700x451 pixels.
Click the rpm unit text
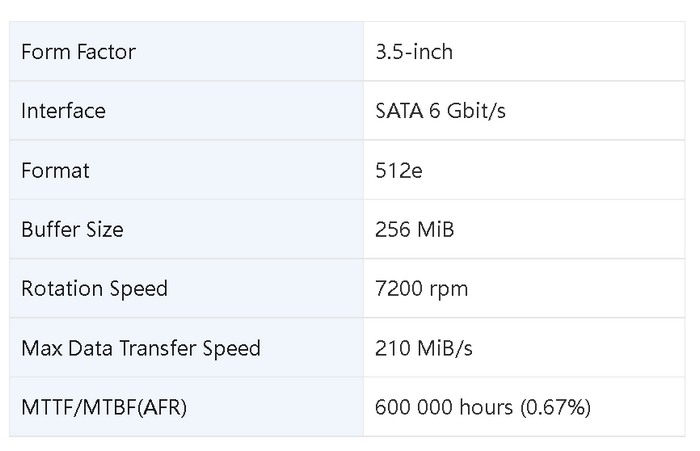coord(447,290)
